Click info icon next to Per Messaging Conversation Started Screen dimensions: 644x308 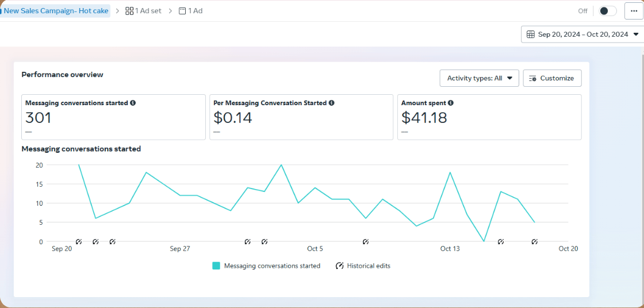332,103
